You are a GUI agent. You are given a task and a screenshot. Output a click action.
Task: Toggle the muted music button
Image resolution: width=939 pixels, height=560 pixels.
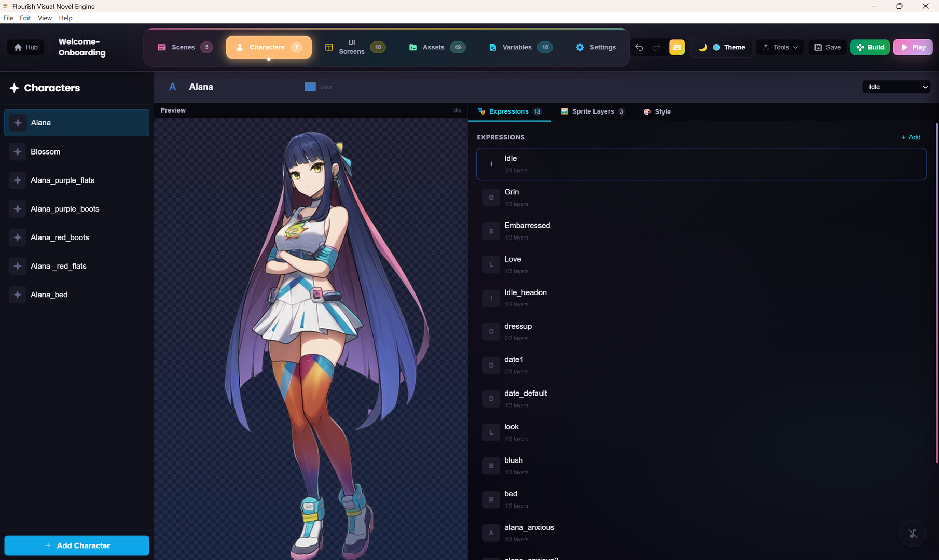click(913, 534)
